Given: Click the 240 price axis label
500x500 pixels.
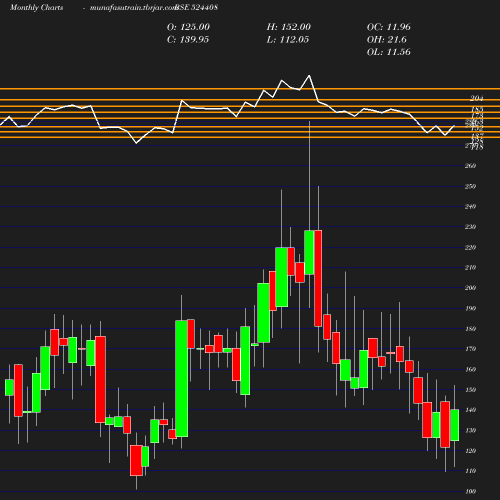Looking at the screenshot, I should pyautogui.click(x=470, y=206).
